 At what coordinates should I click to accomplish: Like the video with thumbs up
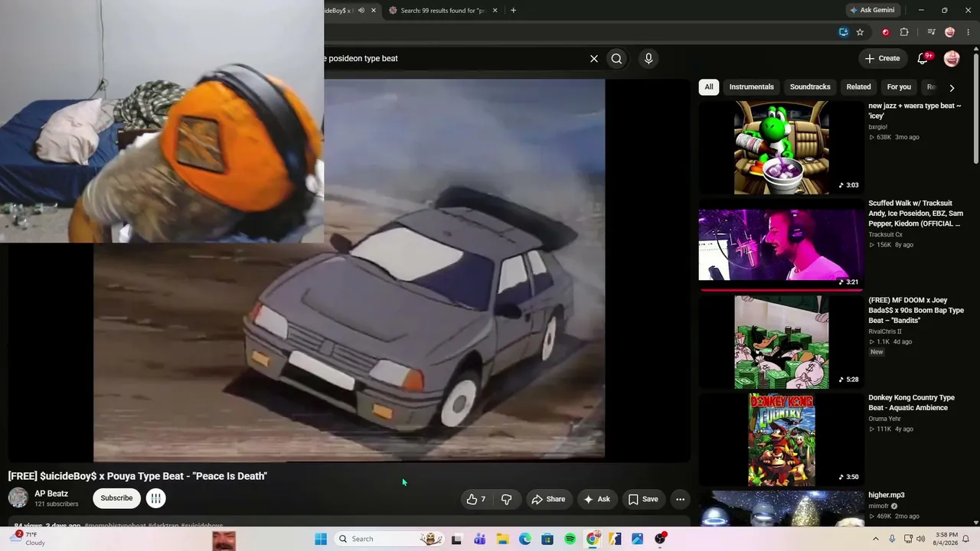(x=476, y=499)
